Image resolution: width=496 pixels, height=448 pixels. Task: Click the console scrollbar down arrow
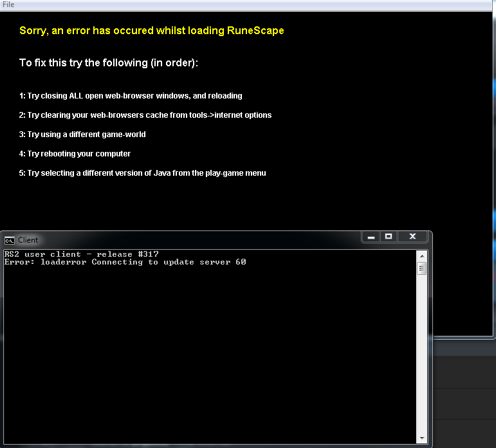pyautogui.click(x=421, y=438)
